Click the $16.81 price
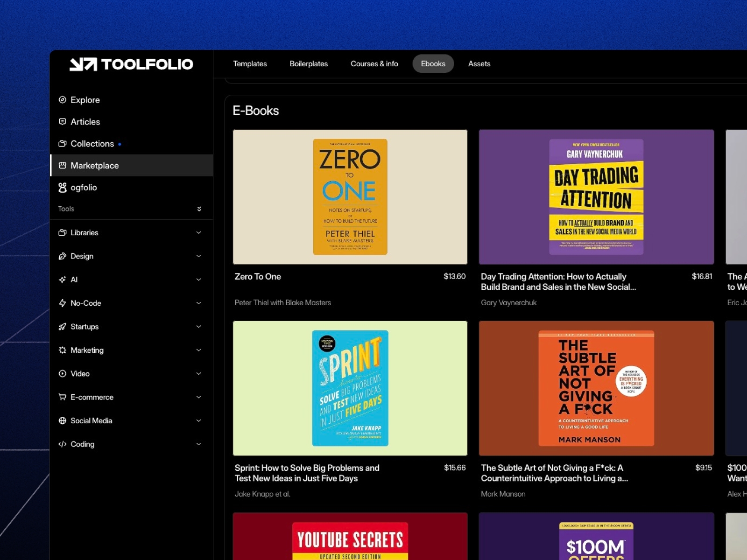This screenshot has height=560, width=747. (702, 277)
